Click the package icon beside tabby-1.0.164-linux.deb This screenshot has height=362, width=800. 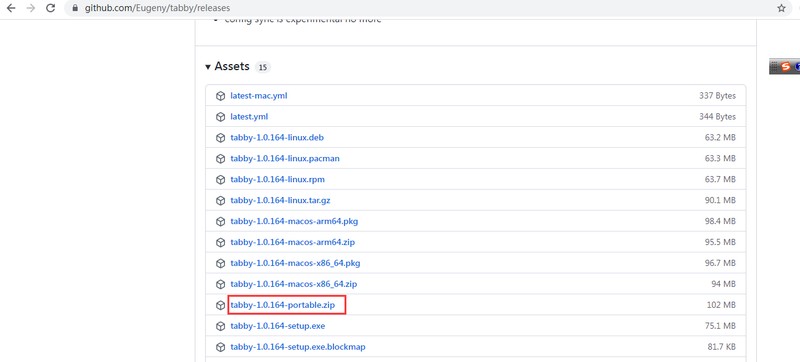(x=220, y=138)
